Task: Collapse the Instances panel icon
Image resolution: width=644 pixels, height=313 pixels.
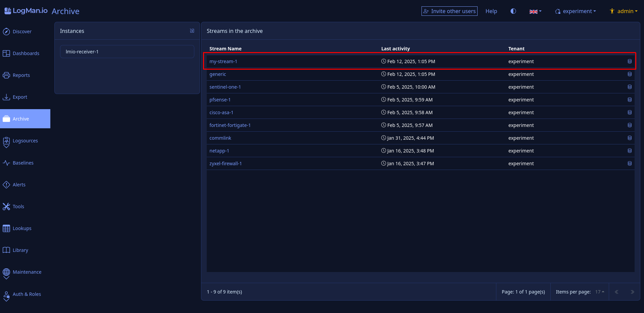Action: 192,31
